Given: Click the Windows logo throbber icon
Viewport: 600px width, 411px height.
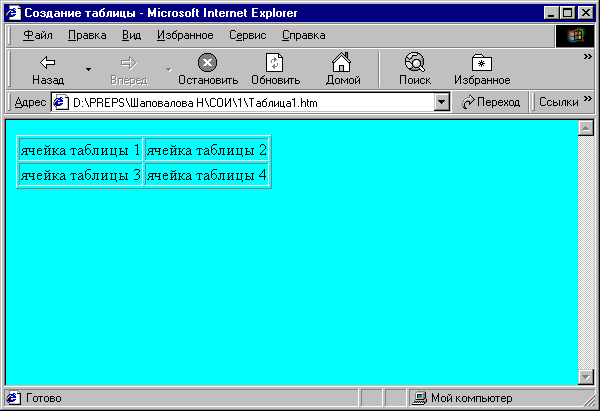Looking at the screenshot, I should point(575,36).
